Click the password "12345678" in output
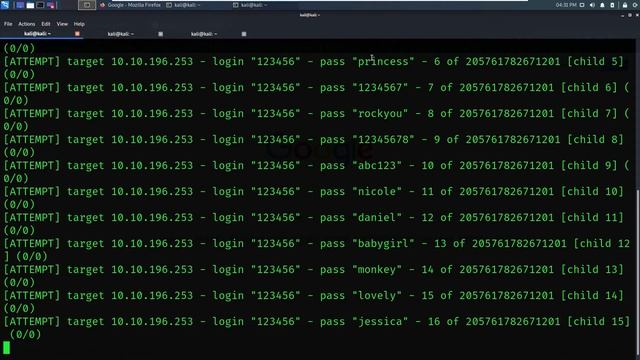Viewport: 640px width, 360px height. pyautogui.click(x=383, y=140)
